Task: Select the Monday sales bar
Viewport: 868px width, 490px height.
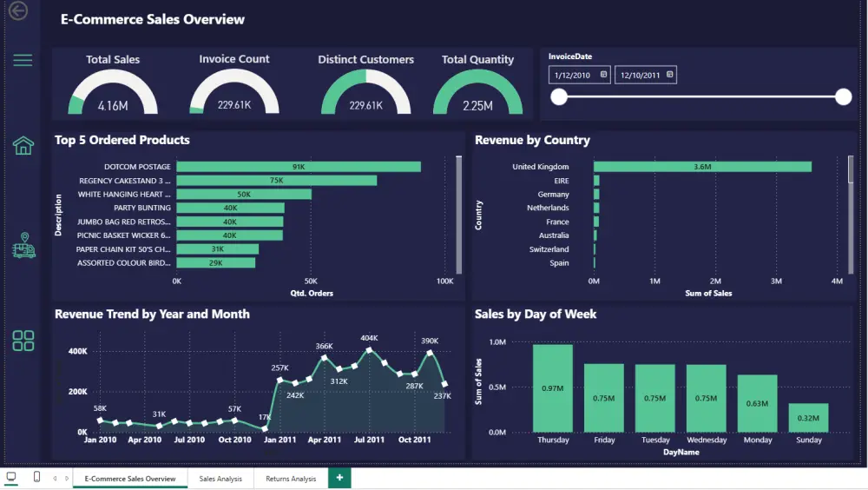Action: 757,403
